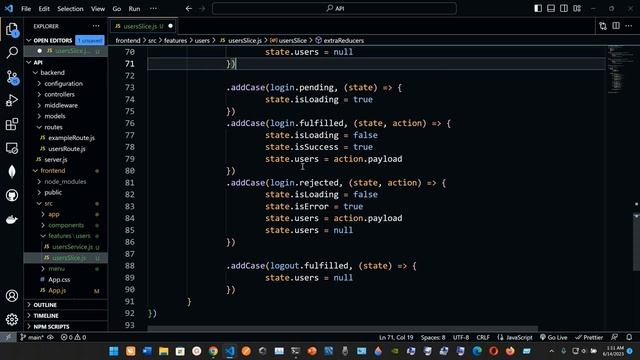Image resolution: width=640 pixels, height=360 pixels.
Task: Open the Explorer view in activity bar
Action: click(x=12, y=29)
